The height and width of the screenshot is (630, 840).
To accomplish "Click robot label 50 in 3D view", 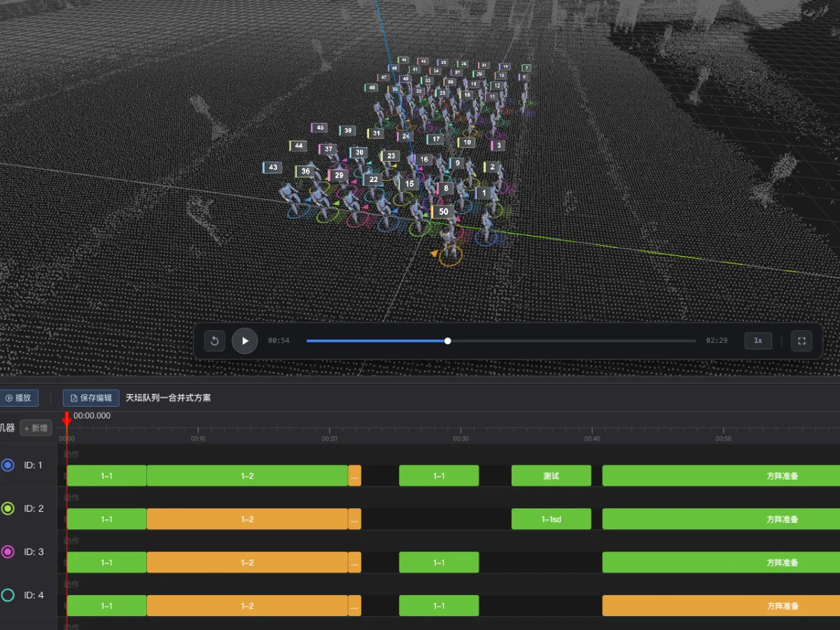I will pos(442,211).
